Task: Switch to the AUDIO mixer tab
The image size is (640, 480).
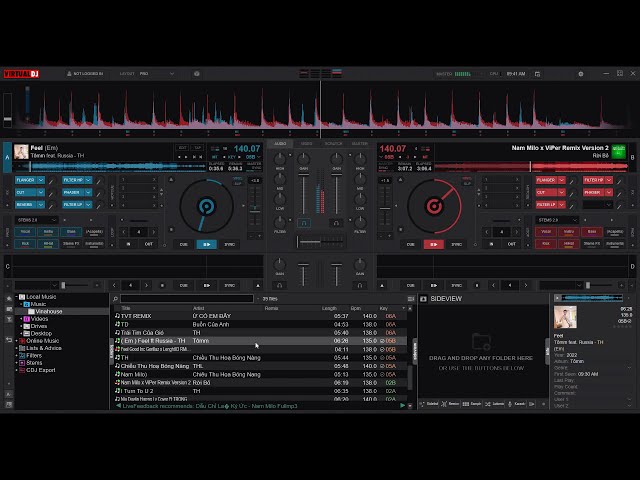Action: [x=280, y=144]
